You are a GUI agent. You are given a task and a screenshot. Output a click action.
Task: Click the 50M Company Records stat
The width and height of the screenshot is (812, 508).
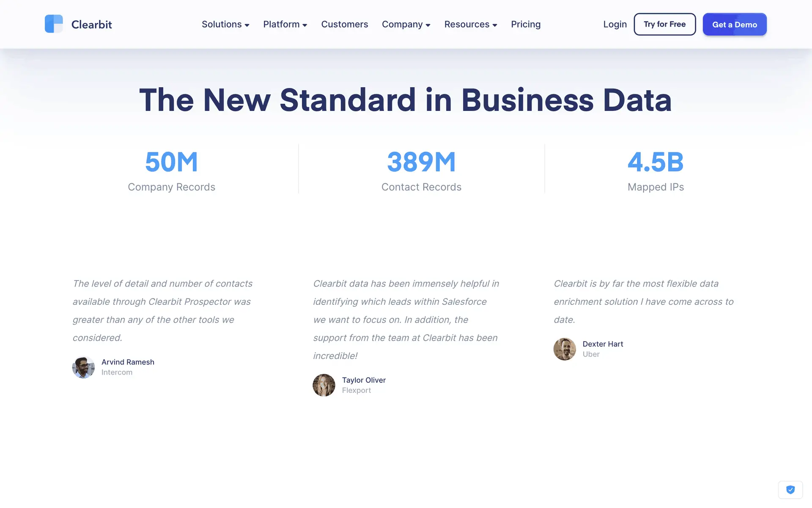pyautogui.click(x=171, y=170)
